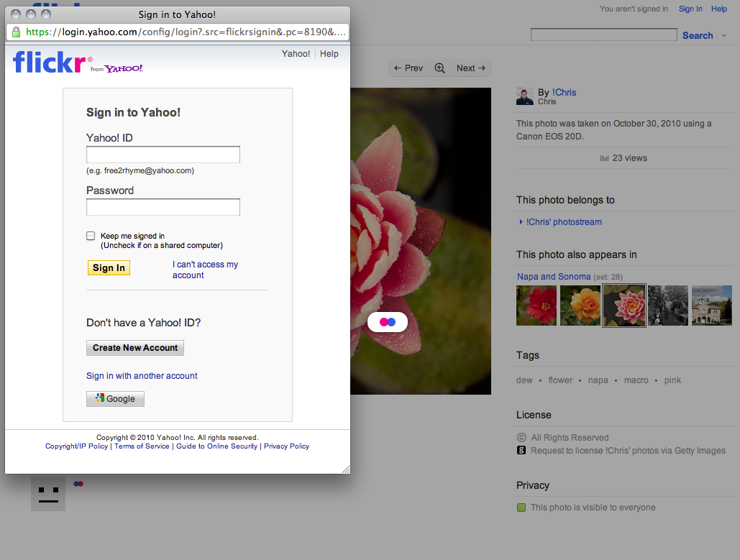Open Privacy Policy link
This screenshot has height=560, width=740.
tap(286, 446)
